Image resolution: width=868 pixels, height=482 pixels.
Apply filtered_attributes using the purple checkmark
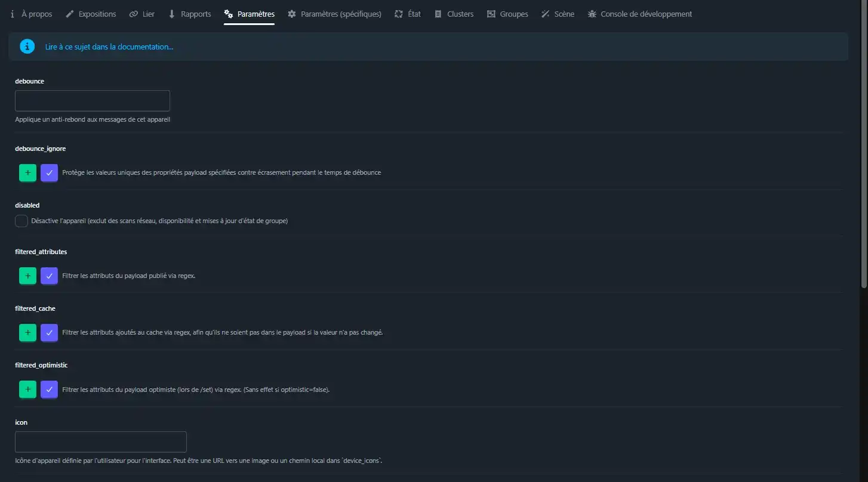50,276
